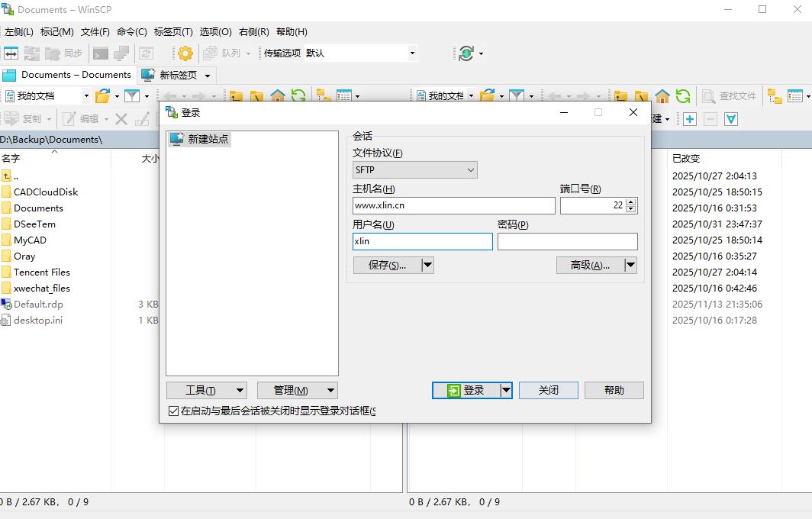
Task: Click the 保存(S)... button
Action: 388,265
